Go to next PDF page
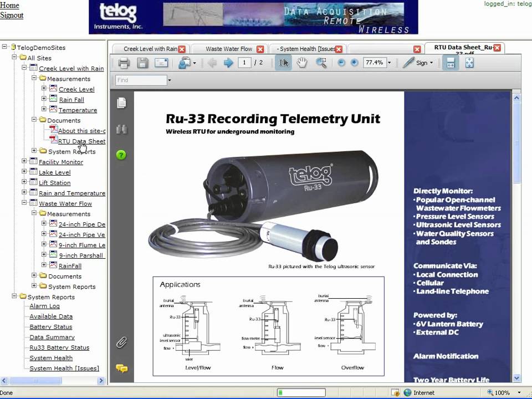Screen dimensions: 532x399 [228, 63]
